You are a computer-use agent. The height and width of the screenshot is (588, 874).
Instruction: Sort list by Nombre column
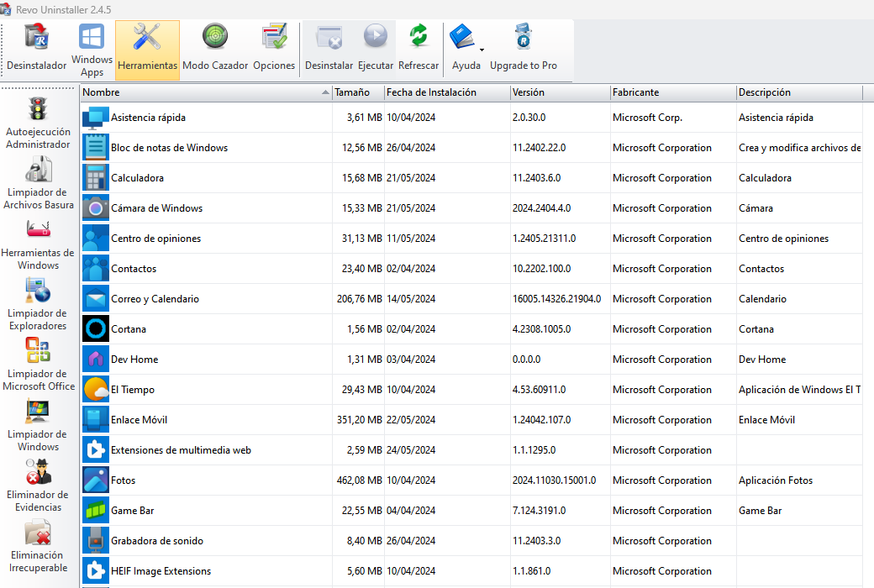click(206, 92)
